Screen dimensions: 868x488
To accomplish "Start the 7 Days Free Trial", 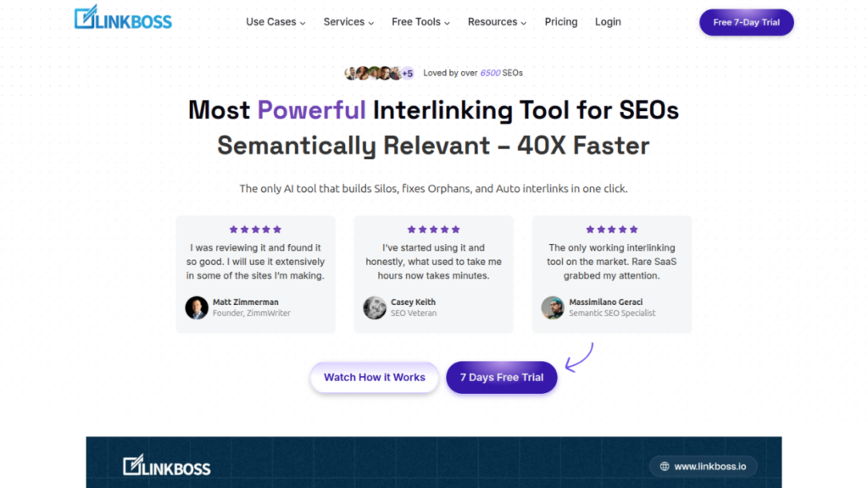I will pyautogui.click(x=502, y=377).
